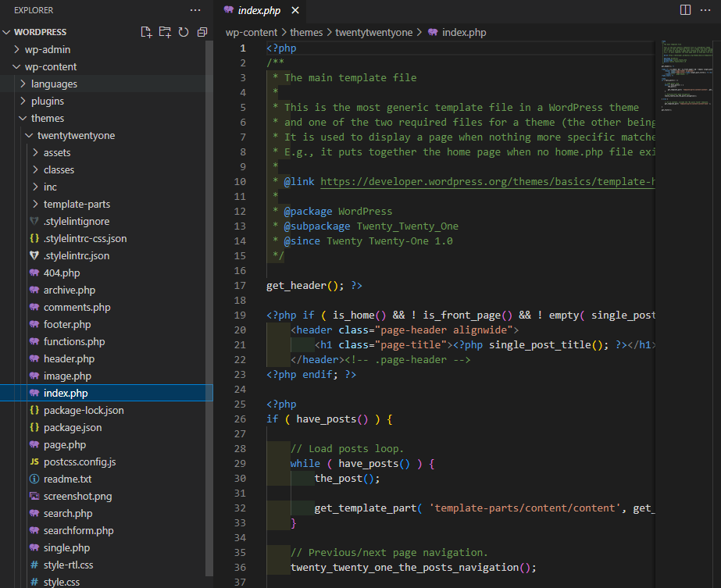Open Explorer views and more actions menu
The width and height of the screenshot is (721, 588).
[x=195, y=9]
